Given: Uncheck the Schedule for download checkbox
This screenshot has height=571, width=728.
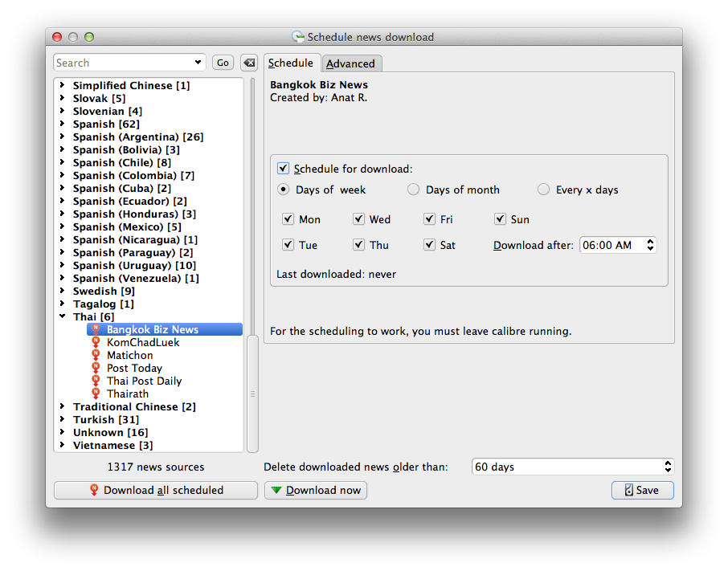Looking at the screenshot, I should (283, 169).
